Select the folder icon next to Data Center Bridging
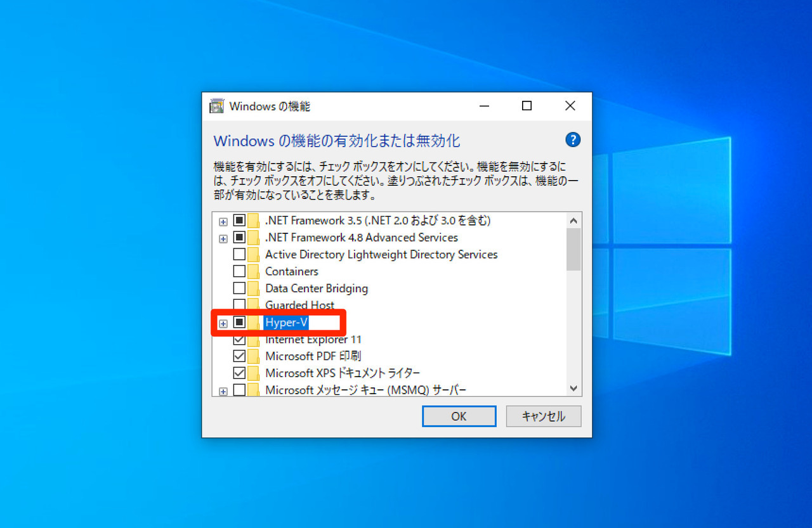This screenshot has width=812, height=528. [x=254, y=288]
